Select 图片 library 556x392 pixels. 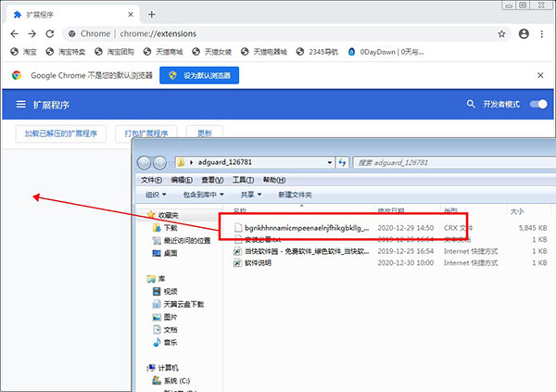pyautogui.click(x=165, y=317)
